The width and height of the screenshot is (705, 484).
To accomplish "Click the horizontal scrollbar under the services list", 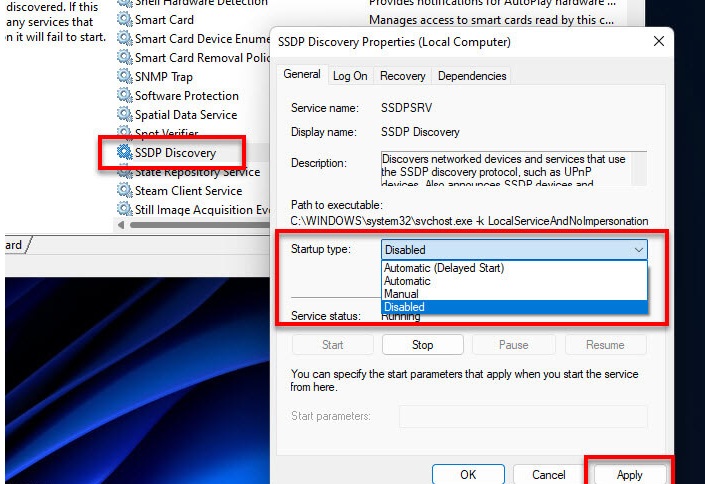I will (200, 225).
